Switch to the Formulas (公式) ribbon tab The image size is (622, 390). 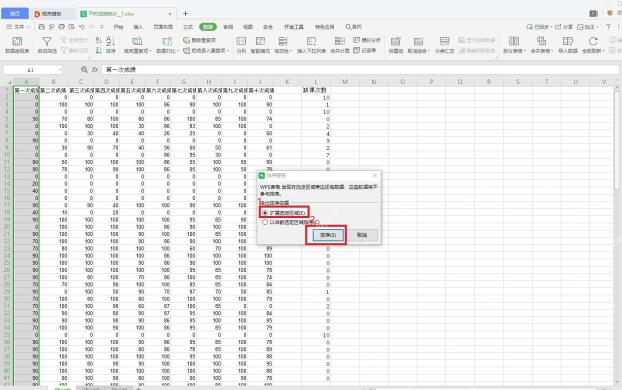click(188, 27)
